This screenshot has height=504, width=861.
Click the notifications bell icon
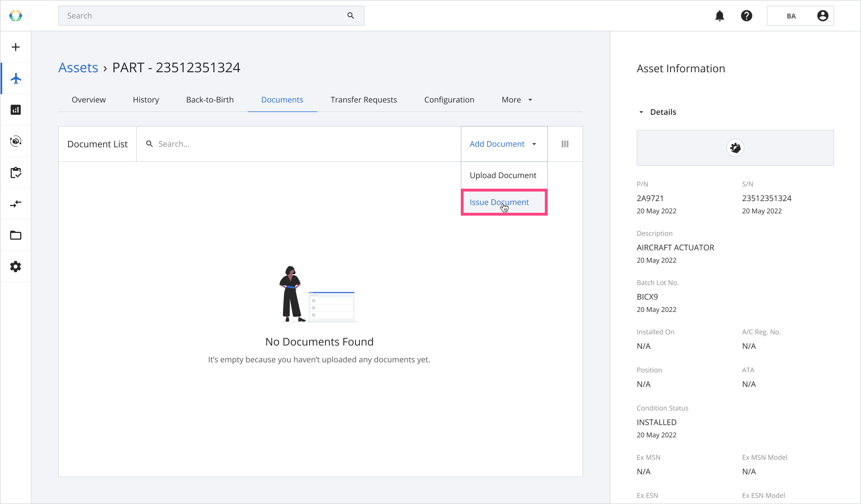(x=719, y=16)
